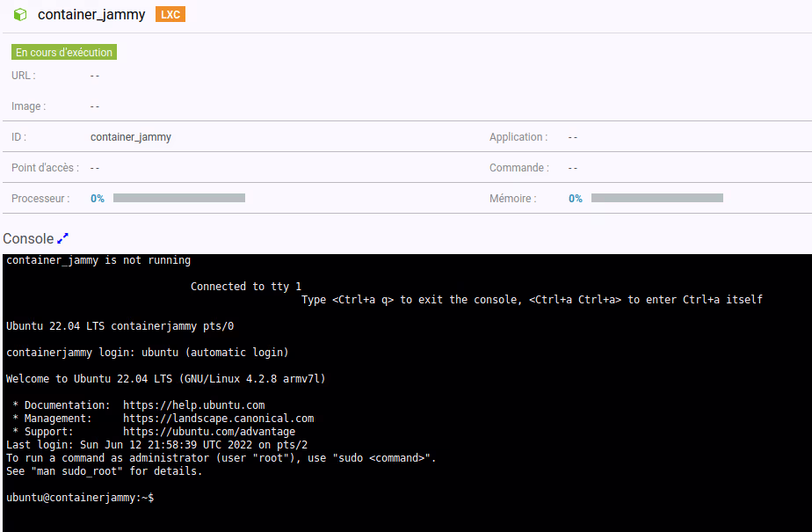
Task: Select the container_jammy title heading
Action: pyautogui.click(x=91, y=15)
